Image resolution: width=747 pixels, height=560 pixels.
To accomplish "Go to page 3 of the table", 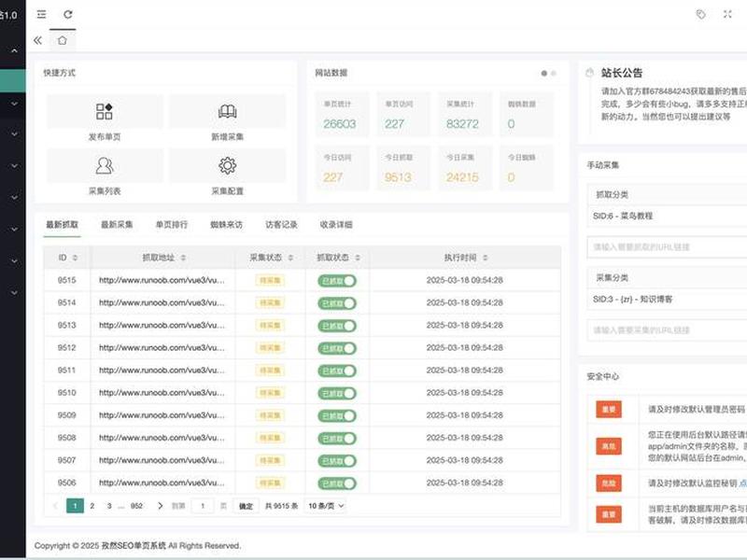I will coord(109,506).
